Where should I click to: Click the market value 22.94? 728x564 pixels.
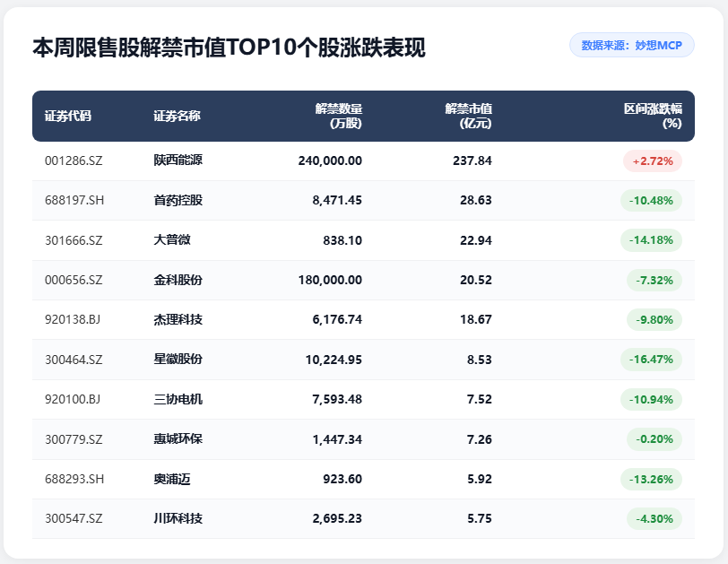pyautogui.click(x=476, y=240)
